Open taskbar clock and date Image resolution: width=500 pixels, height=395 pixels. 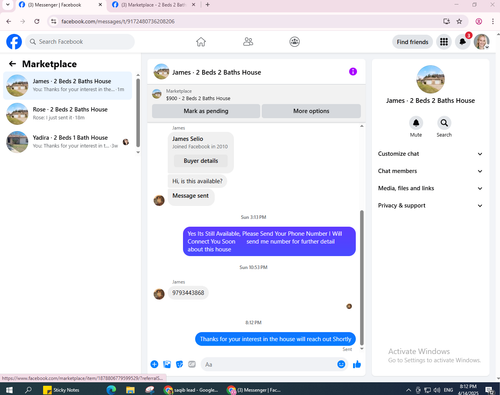pyautogui.click(x=468, y=390)
